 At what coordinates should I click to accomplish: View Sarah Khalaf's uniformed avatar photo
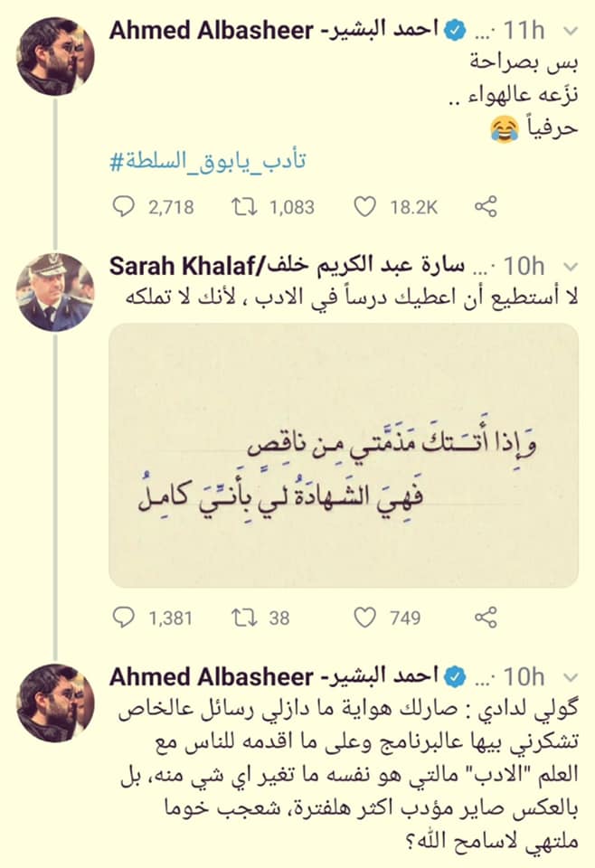55,292
